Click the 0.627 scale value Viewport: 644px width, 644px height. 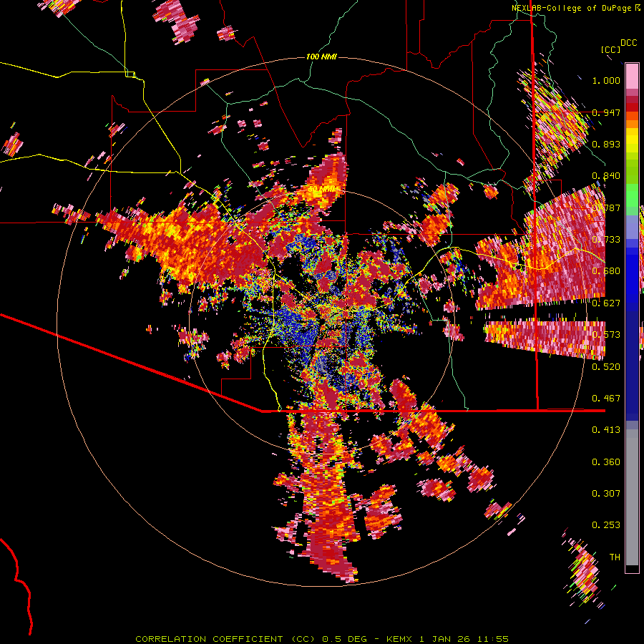606,303
